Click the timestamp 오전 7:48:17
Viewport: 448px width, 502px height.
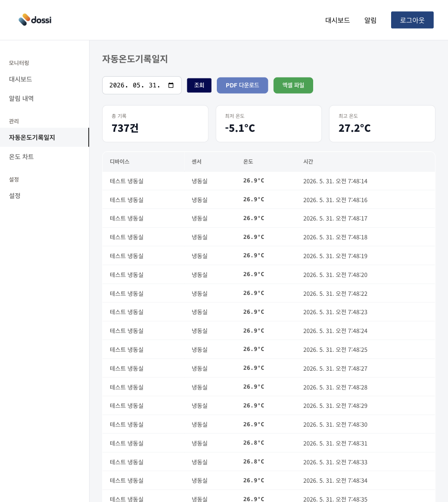(336, 218)
